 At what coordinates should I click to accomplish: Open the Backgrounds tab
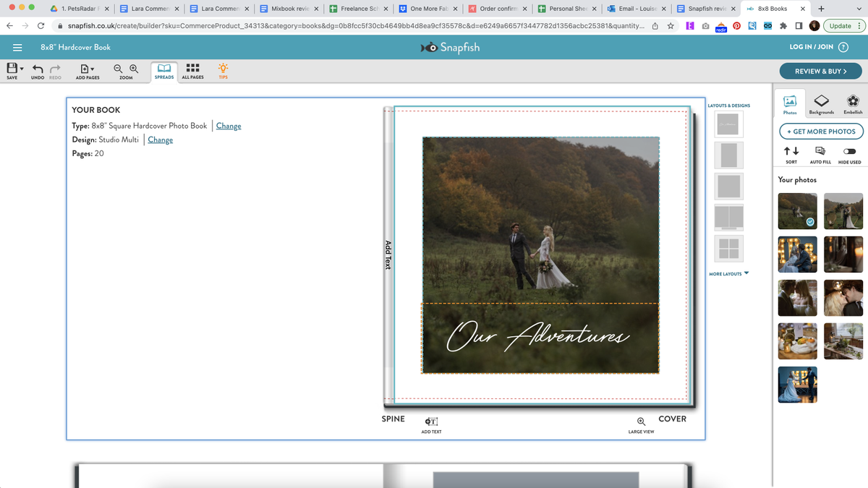pos(821,104)
